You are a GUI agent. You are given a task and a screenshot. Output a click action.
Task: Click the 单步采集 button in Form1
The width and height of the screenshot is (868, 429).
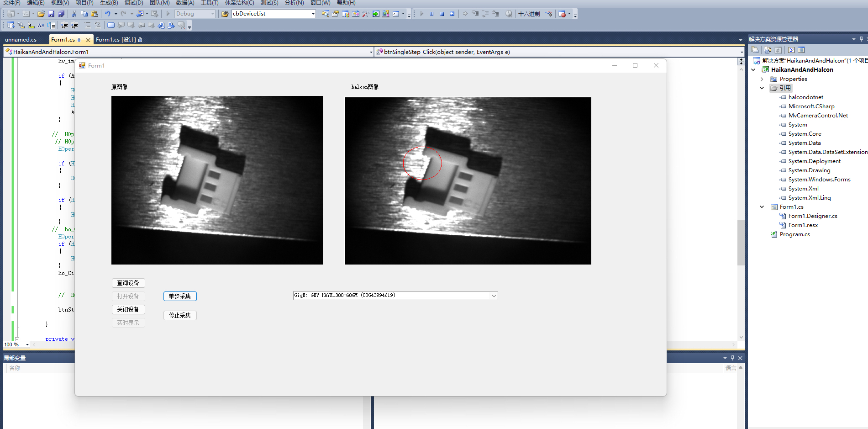[180, 296]
